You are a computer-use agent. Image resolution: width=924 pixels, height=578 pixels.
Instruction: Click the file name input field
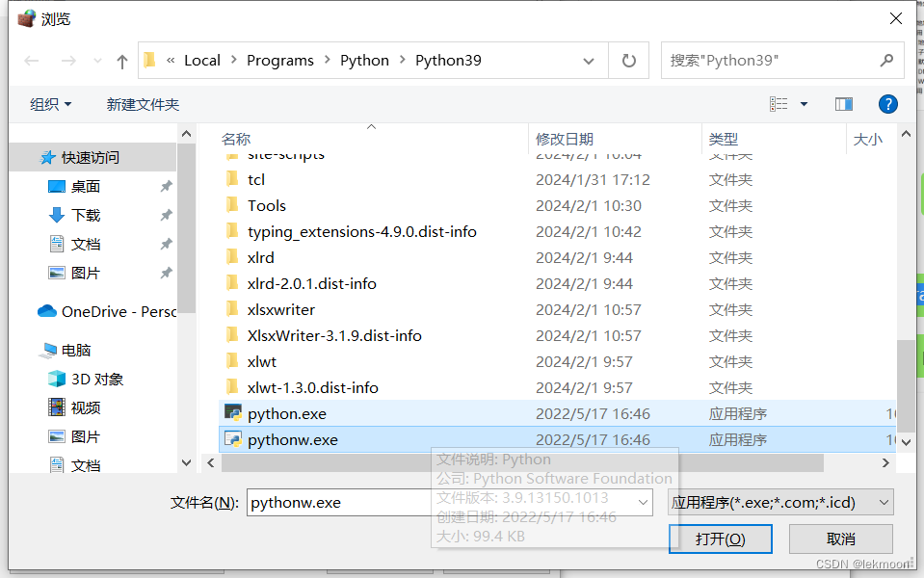point(450,503)
